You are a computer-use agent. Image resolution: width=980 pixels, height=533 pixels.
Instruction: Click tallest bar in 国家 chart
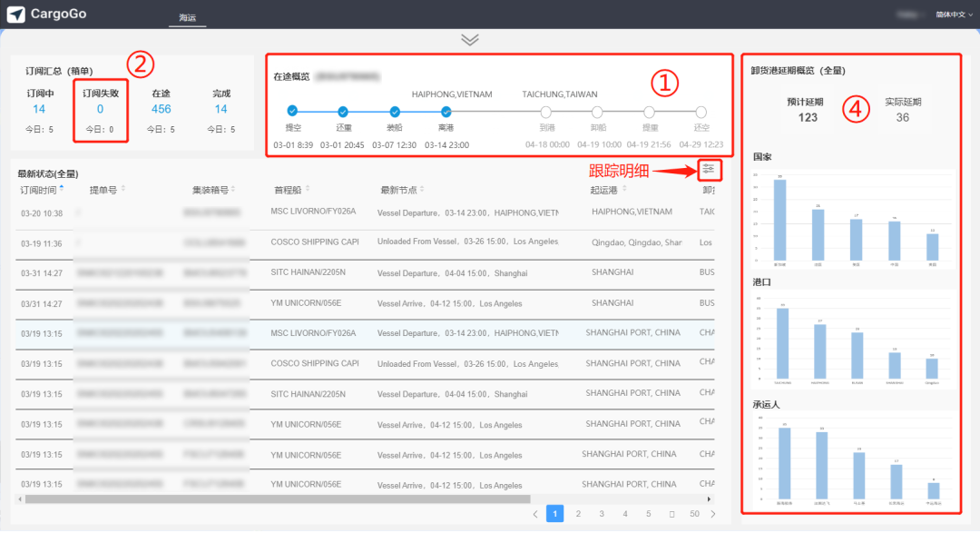pos(779,221)
